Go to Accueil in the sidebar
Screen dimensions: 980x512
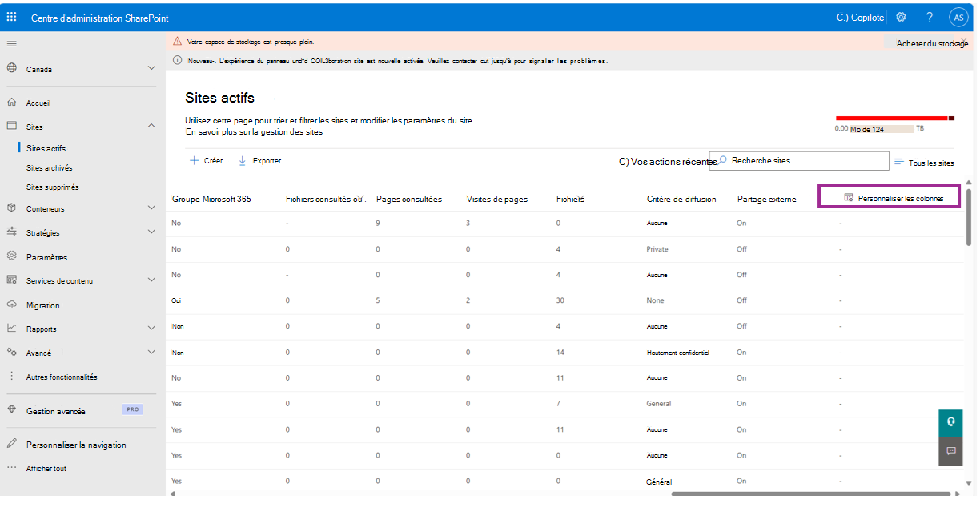(x=38, y=103)
